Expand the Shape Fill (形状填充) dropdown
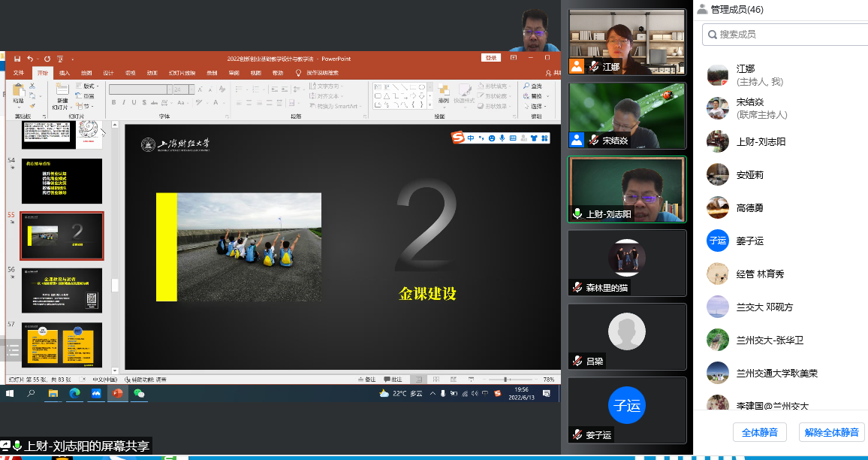Image resolution: width=868 pixels, height=460 pixels. coord(509,84)
